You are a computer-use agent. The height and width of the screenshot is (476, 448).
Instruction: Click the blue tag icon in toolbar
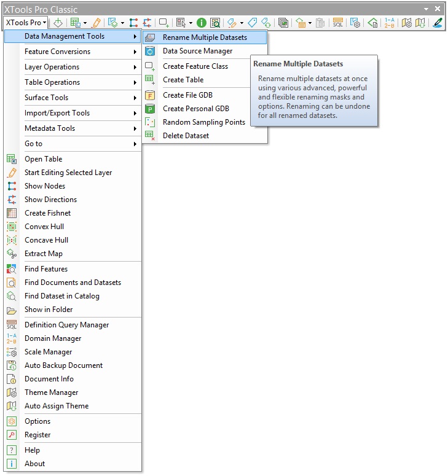click(x=252, y=23)
